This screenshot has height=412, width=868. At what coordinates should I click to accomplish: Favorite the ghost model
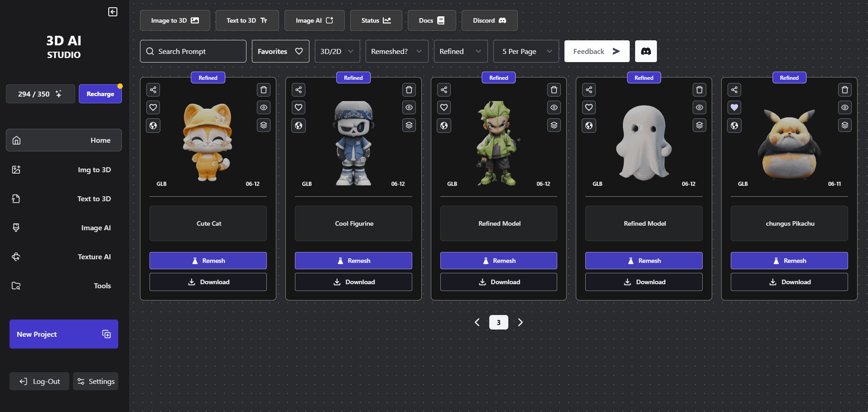pyautogui.click(x=589, y=107)
